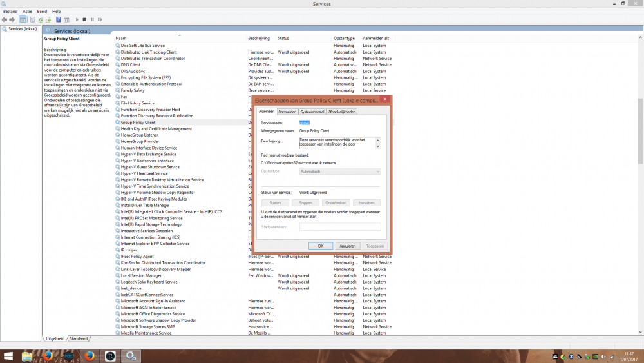The width and height of the screenshot is (644, 363).
Task: Open the Windows Start button
Action: (x=8, y=356)
